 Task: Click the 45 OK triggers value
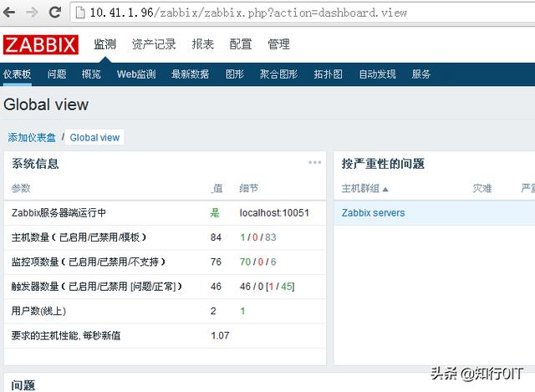(x=287, y=286)
